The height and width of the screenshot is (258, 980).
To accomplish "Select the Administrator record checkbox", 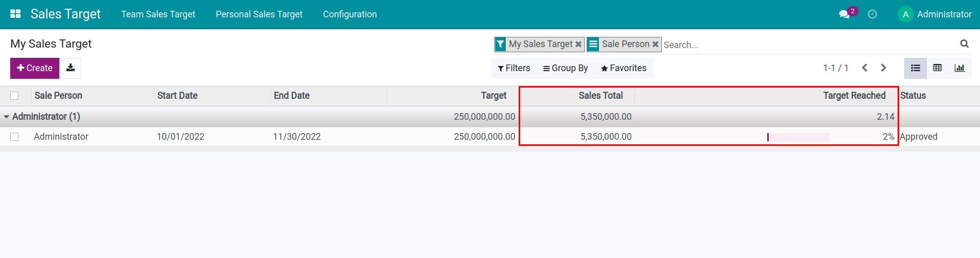I will coord(14,137).
